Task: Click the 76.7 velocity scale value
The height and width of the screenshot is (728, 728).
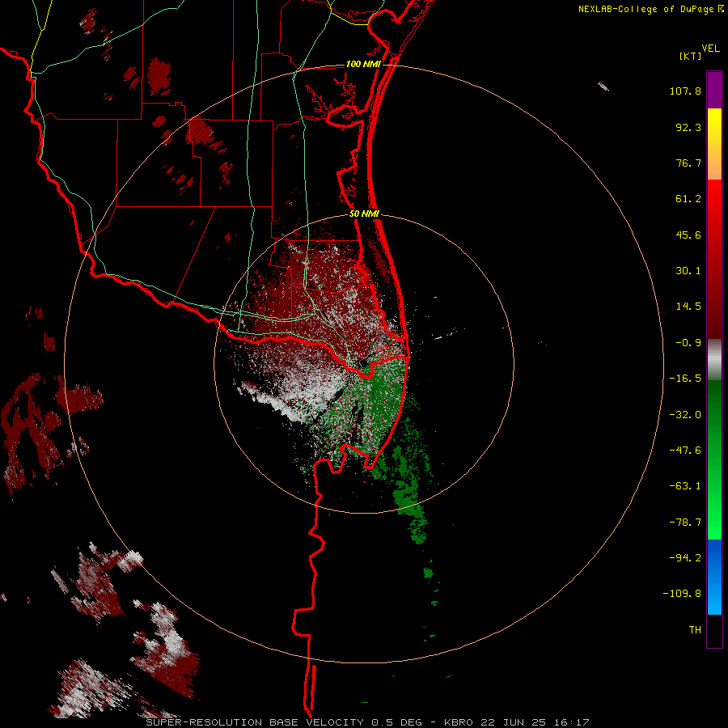Action: pos(688,163)
